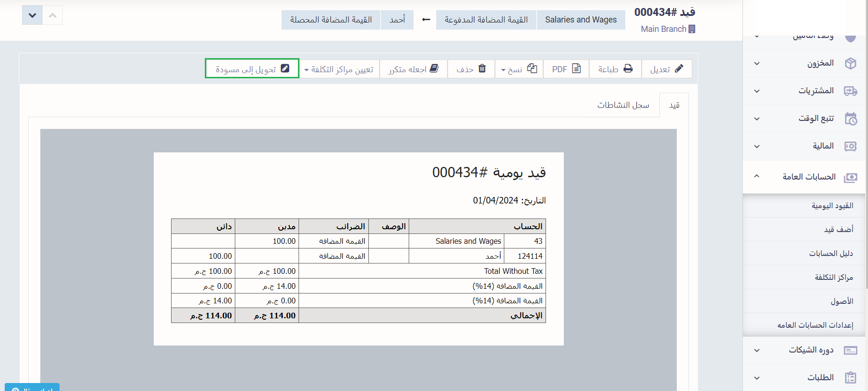The height and width of the screenshot is (391, 868).
Task: Click the Salaries and Wages account tag
Action: [581, 20]
